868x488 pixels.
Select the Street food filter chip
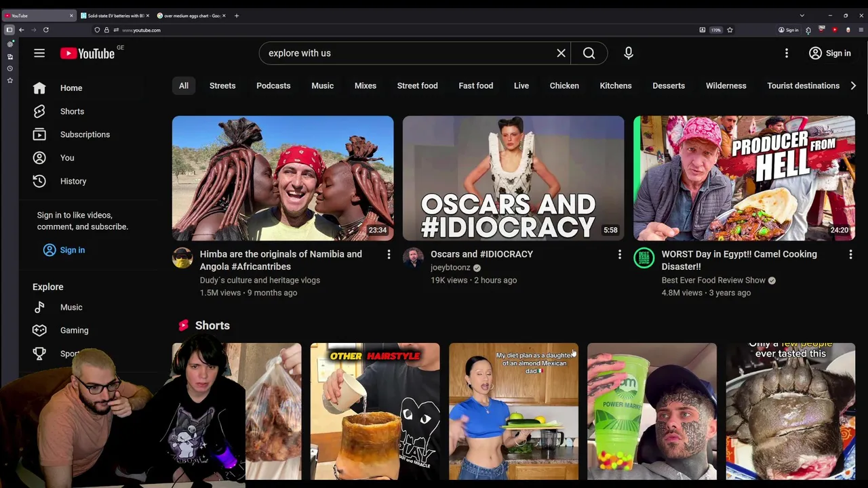click(417, 85)
